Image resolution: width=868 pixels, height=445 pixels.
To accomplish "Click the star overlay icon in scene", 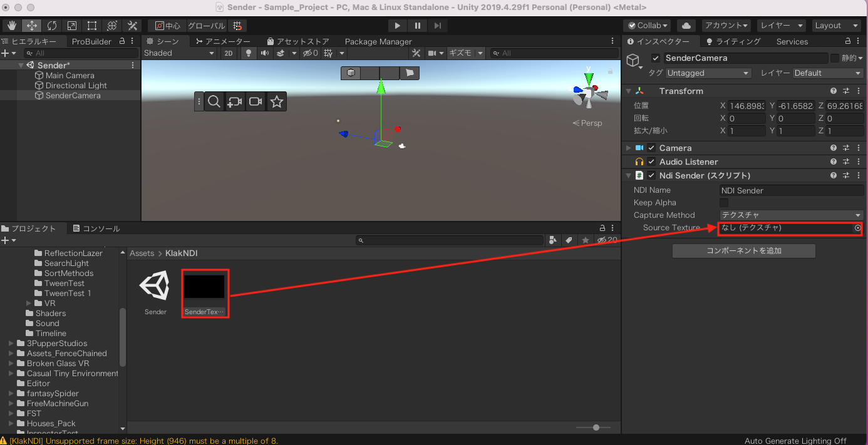I will pyautogui.click(x=277, y=101).
